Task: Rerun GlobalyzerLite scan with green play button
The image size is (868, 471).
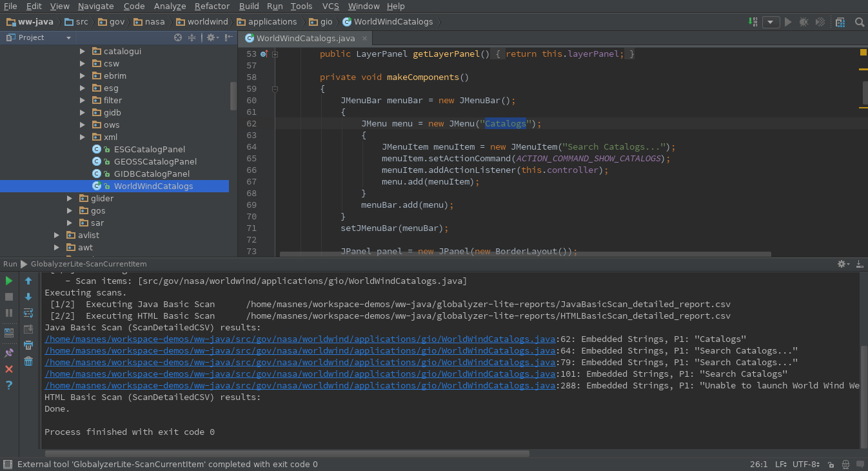Action: click(x=9, y=281)
